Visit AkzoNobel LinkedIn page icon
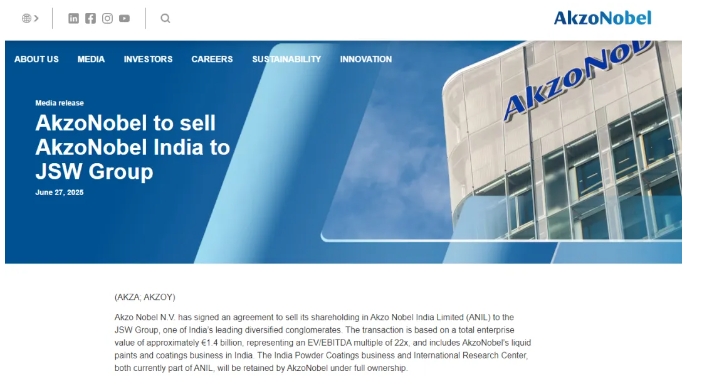Viewport: 711px width, 387px height. (73, 18)
